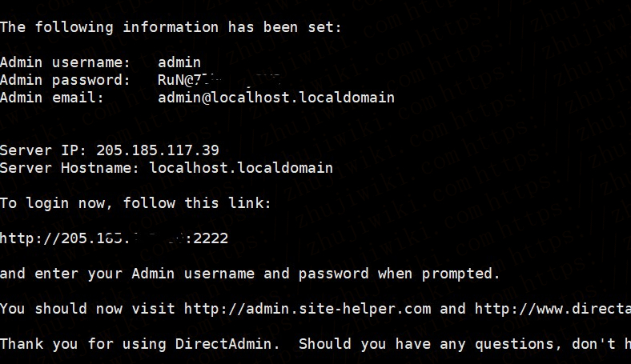Click the "You should now visit" text

pos(87,308)
